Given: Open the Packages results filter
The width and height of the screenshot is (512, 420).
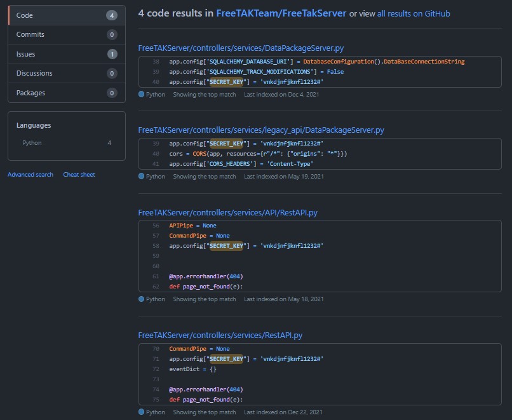Looking at the screenshot, I should (x=31, y=93).
